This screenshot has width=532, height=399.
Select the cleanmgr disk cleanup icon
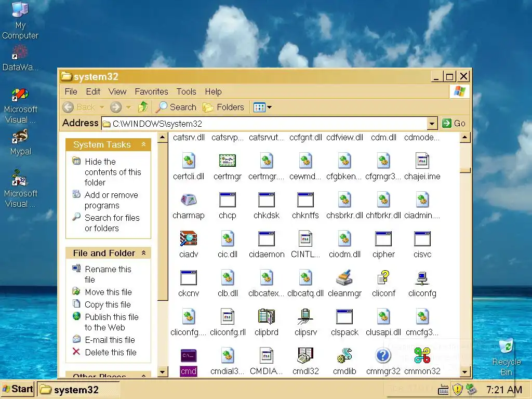click(344, 277)
